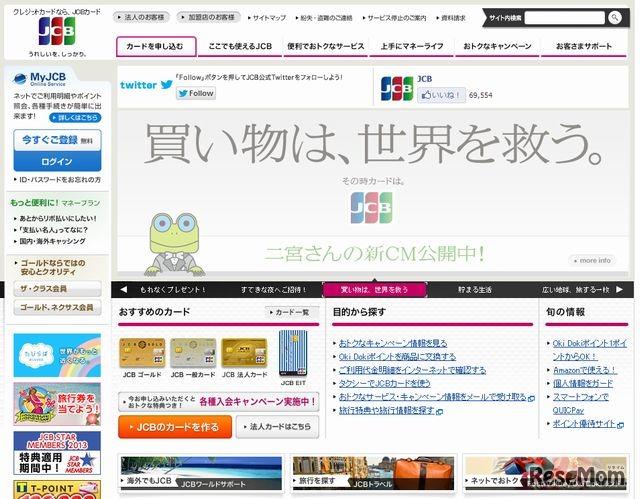Focus the サイト内検索 search field
This screenshot has width=640, height=499.
pyautogui.click(x=564, y=18)
